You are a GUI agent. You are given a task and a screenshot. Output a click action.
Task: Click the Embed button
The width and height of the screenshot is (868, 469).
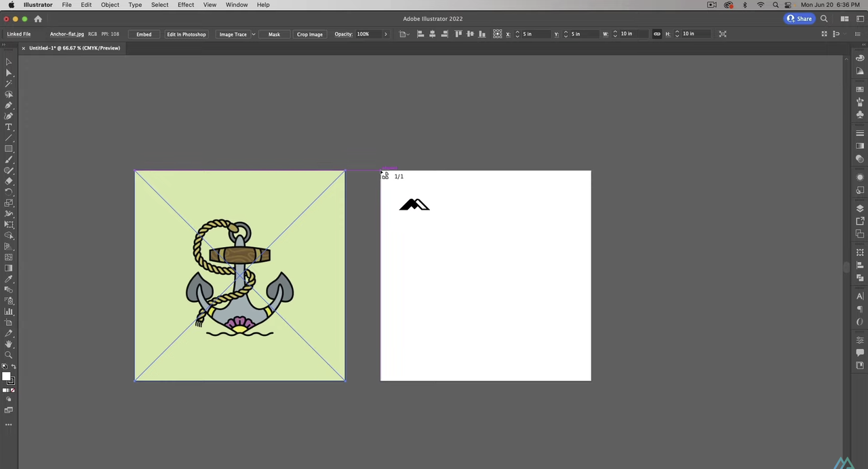(144, 34)
